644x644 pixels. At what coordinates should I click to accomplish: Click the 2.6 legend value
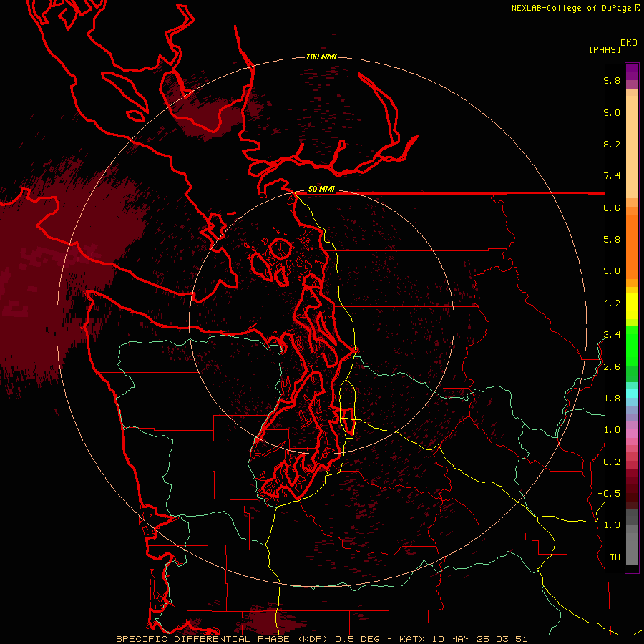tap(612, 367)
